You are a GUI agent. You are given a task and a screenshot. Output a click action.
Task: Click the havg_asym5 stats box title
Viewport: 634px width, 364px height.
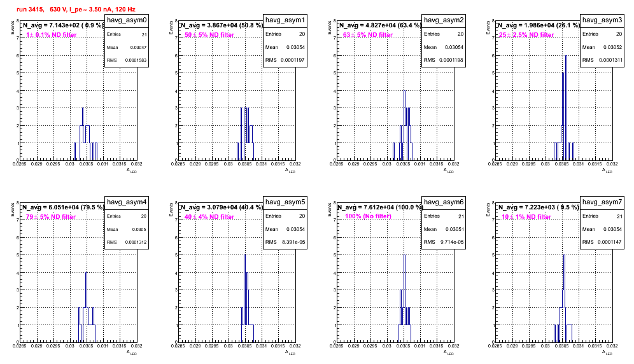tap(285, 202)
